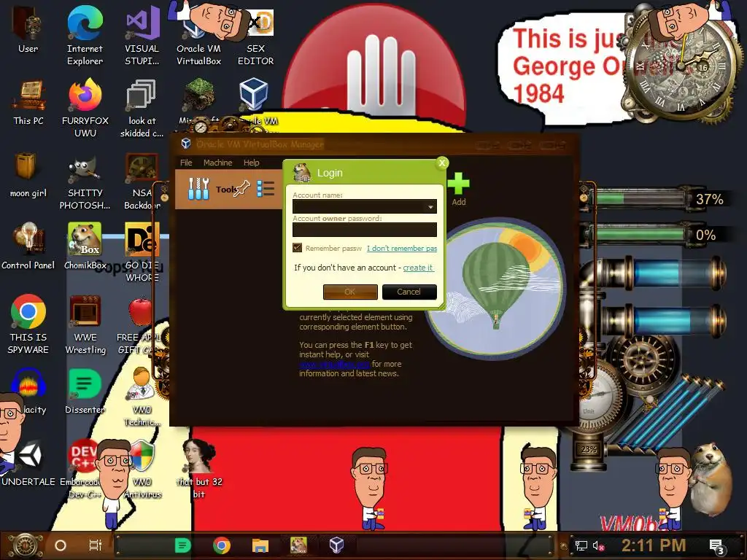The width and height of the screenshot is (747, 560).
Task: Select the This PC desktop icon
Action: [x=28, y=102]
